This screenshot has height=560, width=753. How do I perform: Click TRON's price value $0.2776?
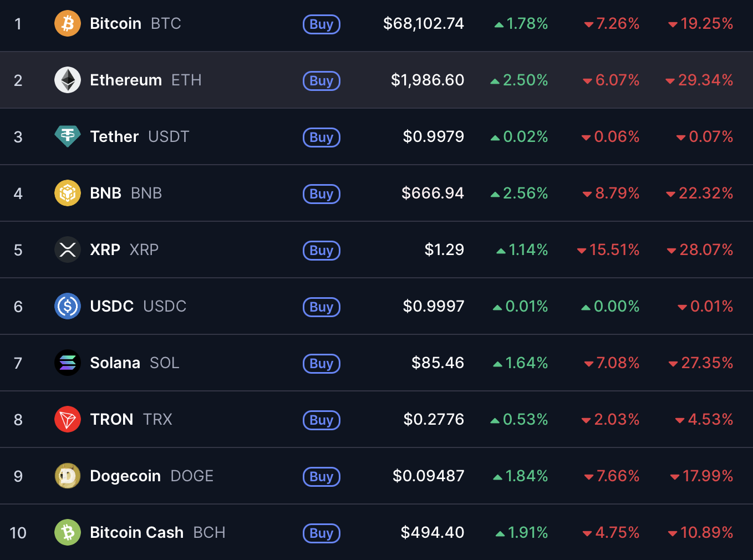click(433, 420)
